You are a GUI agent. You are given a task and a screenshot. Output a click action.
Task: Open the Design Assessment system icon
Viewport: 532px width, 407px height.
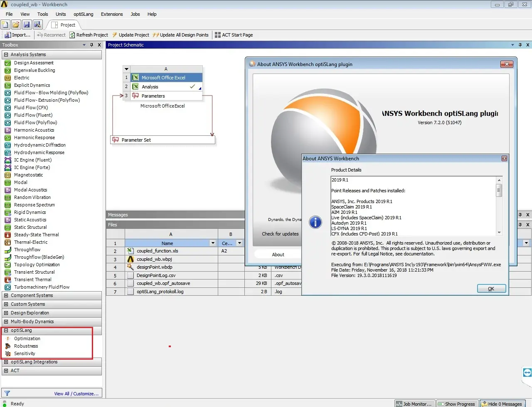point(7,63)
